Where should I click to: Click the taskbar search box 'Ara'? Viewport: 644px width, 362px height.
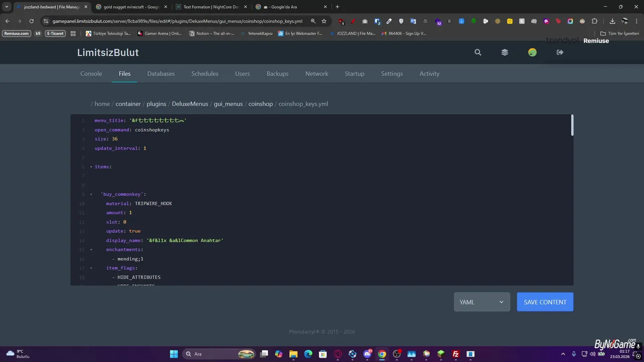[x=219, y=354]
